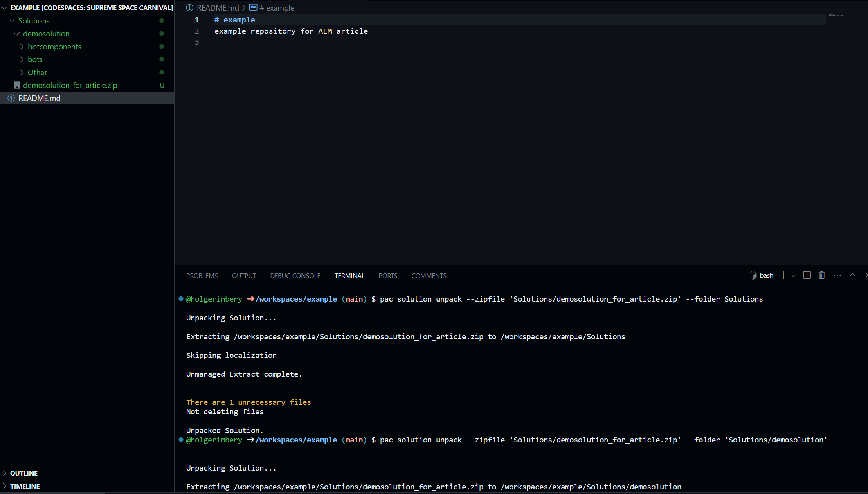Expand the botcomponents folder
This screenshot has width=868, height=494.
pos(22,47)
